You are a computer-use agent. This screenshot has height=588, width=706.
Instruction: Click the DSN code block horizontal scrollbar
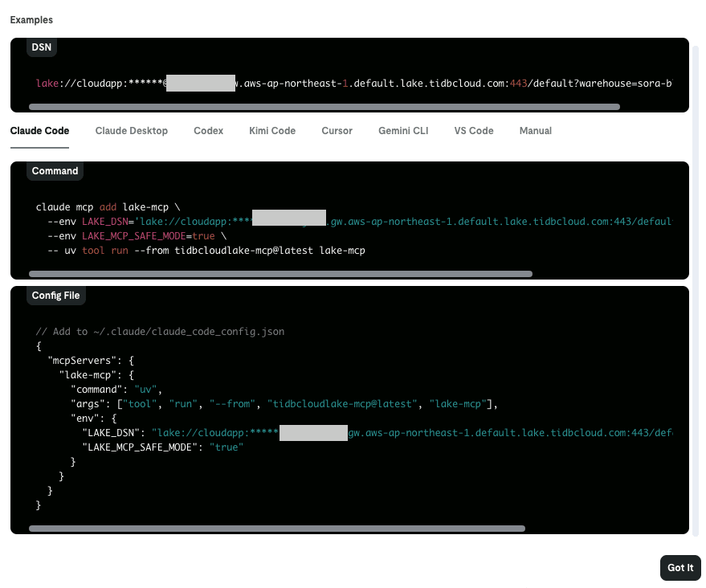point(324,107)
